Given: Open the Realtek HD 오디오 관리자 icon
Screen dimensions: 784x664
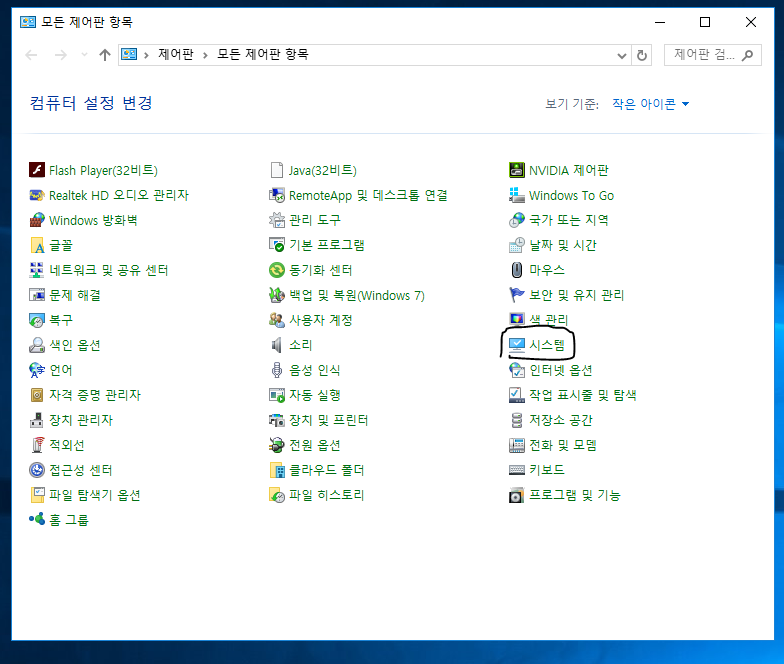Looking at the screenshot, I should (37, 195).
